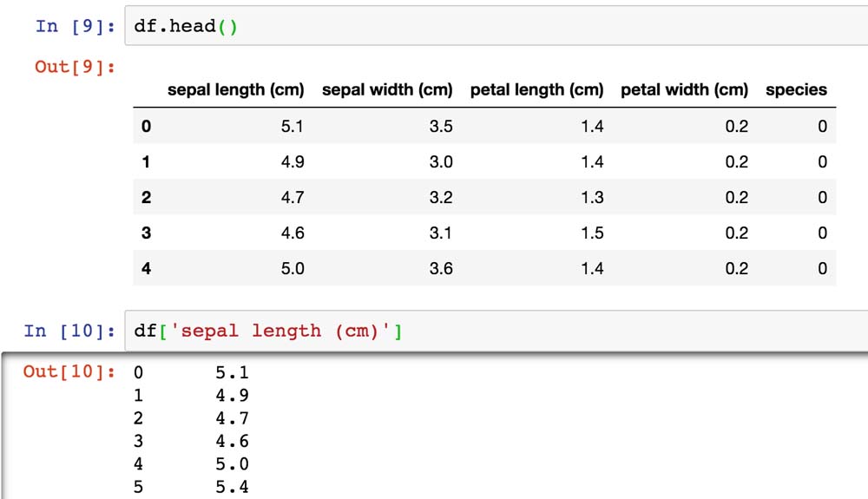The image size is (868, 499).
Task: Click the Out[9] output prompt
Action: [x=75, y=66]
